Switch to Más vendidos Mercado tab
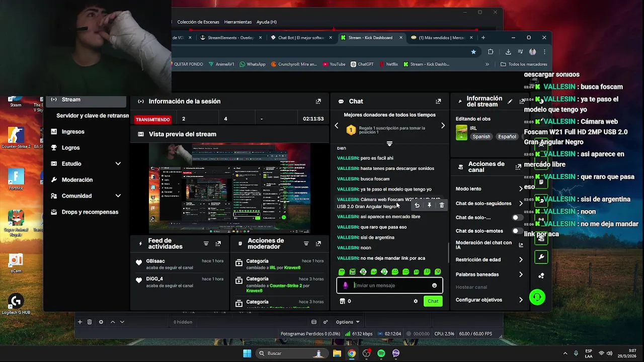The width and height of the screenshot is (644, 362). 442,38
